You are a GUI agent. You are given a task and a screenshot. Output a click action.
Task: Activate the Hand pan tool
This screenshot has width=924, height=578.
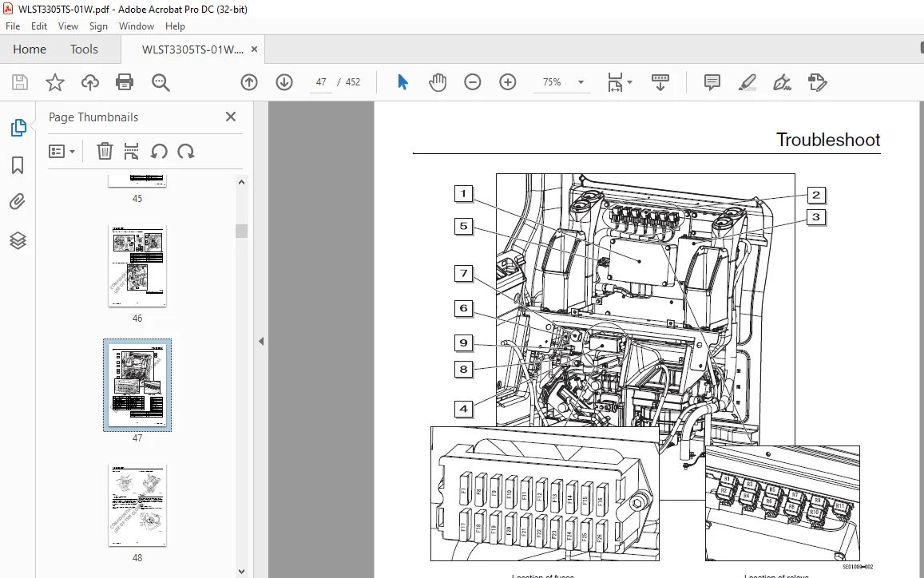tap(438, 82)
